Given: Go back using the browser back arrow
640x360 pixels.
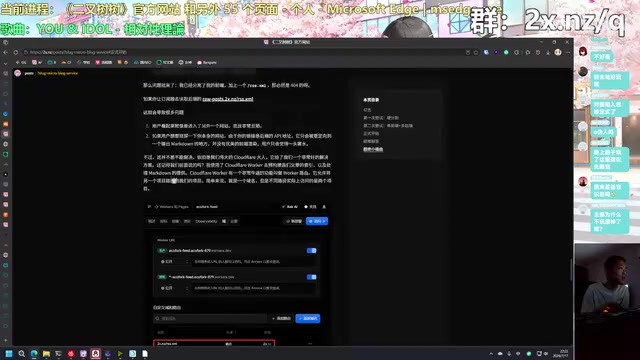Looking at the screenshot, I should [x=6, y=52].
